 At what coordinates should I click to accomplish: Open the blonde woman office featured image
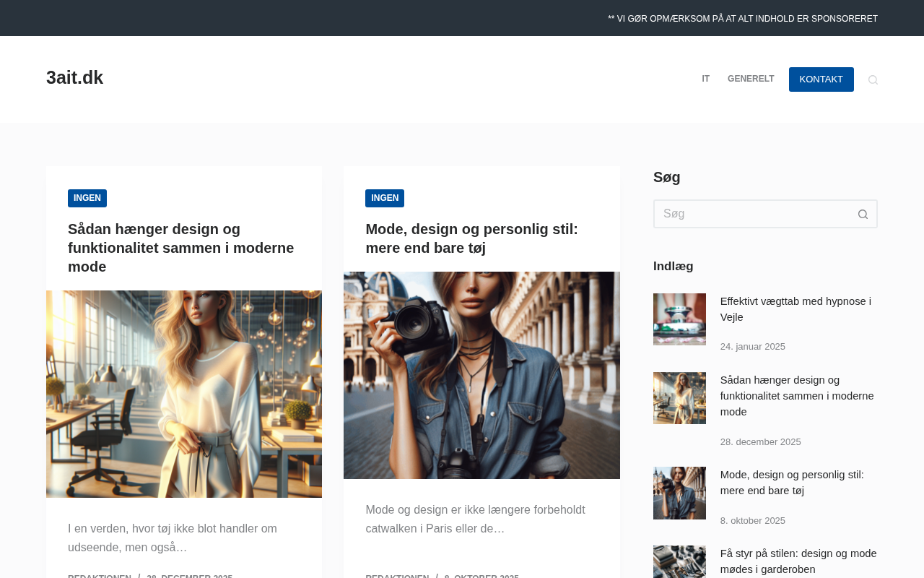[x=184, y=394]
